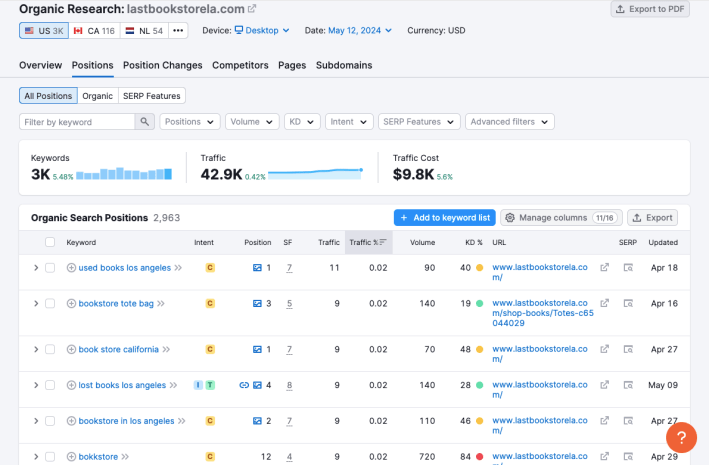Click the search magnifier in keyword filter

click(145, 122)
